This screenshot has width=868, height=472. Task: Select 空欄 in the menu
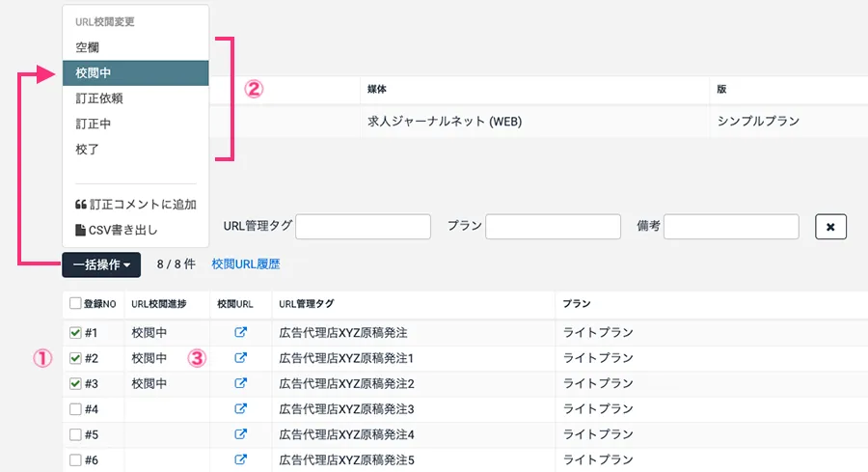pyautogui.click(x=136, y=47)
